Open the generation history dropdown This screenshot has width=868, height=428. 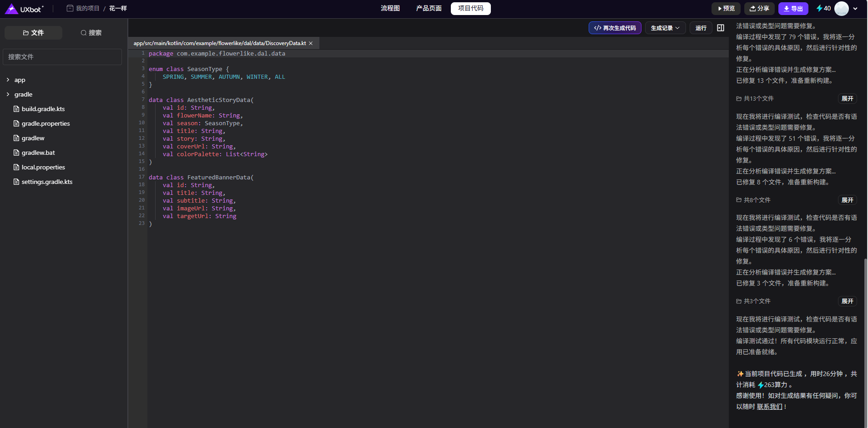click(665, 28)
